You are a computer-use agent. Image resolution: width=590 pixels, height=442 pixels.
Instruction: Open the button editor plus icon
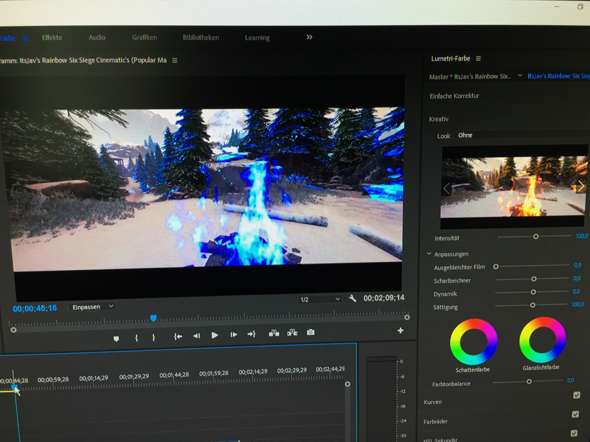tap(400, 331)
